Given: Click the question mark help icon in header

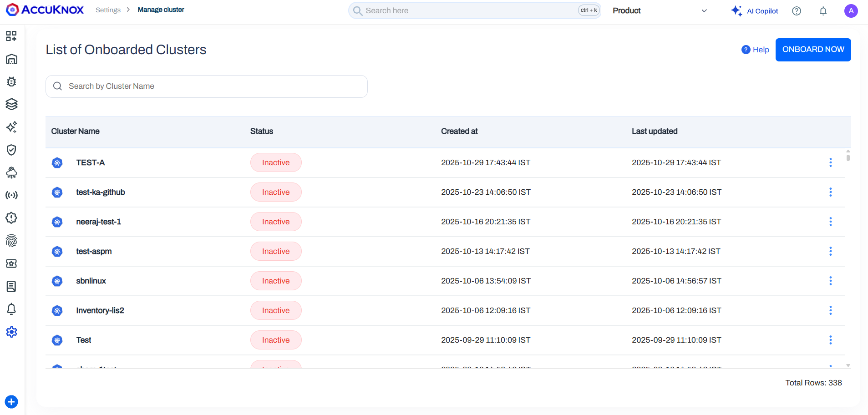Looking at the screenshot, I should 796,11.
